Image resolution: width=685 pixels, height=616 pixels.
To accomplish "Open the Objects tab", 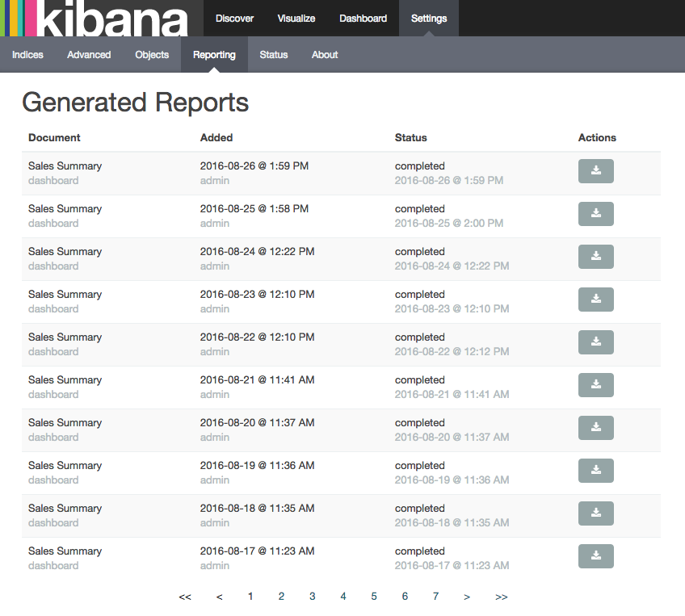I will (x=152, y=55).
